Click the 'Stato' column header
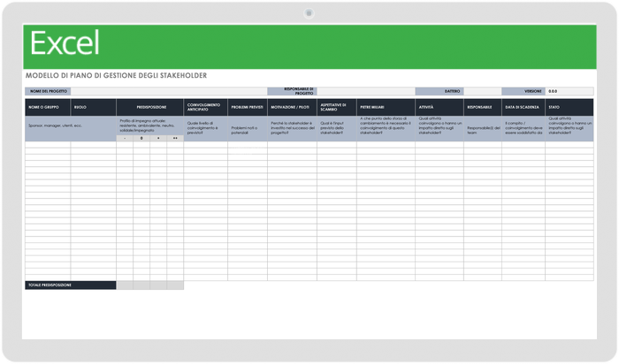The width and height of the screenshot is (619, 364). coord(569,107)
